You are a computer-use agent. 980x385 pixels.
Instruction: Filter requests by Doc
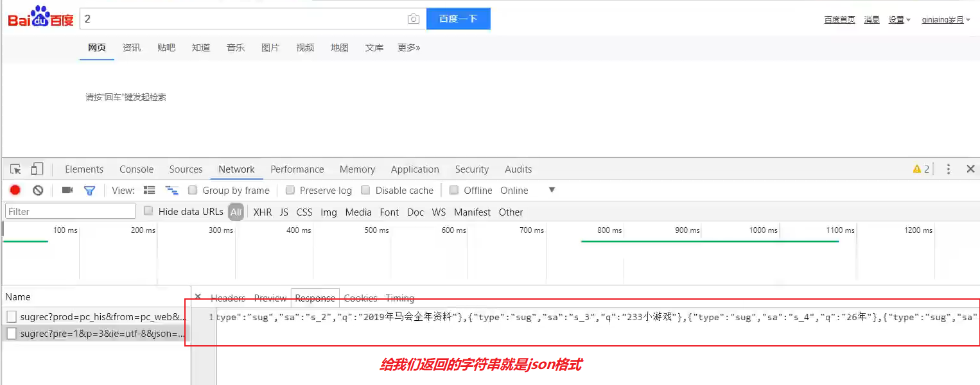416,212
